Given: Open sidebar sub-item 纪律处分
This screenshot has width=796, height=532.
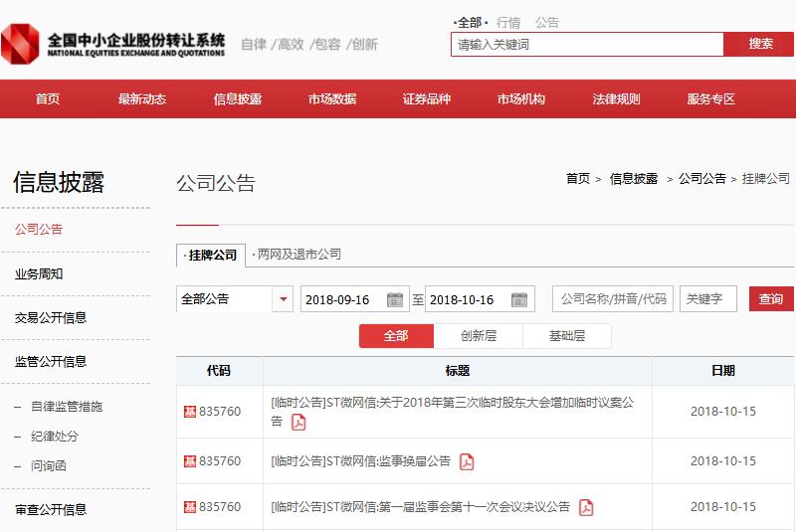Looking at the screenshot, I should [x=55, y=437].
